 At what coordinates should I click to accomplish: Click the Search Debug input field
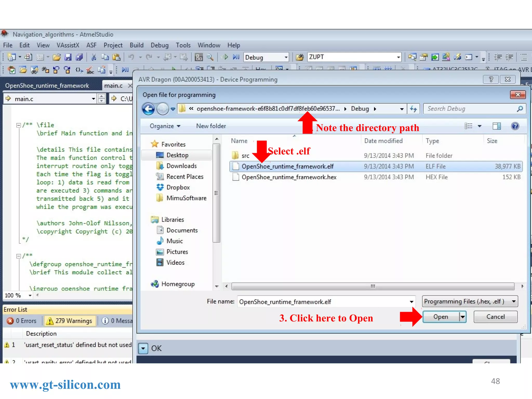click(470, 109)
